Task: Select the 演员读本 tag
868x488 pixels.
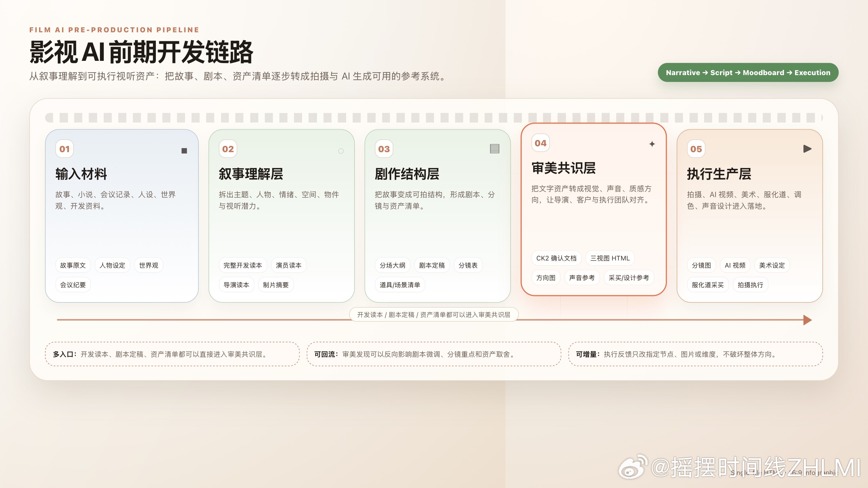Action: [x=288, y=265]
